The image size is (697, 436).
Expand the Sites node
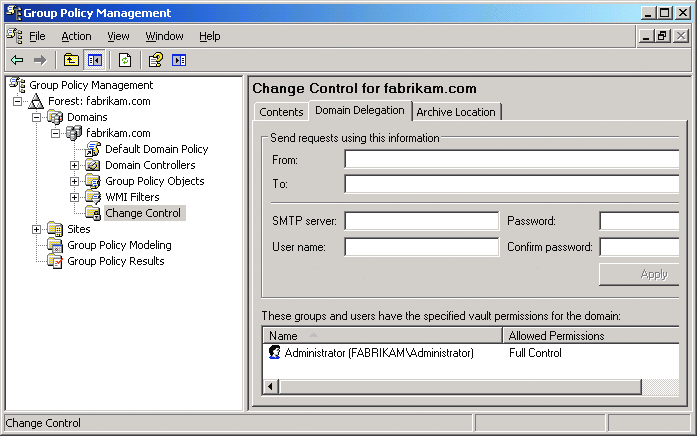tap(36, 229)
